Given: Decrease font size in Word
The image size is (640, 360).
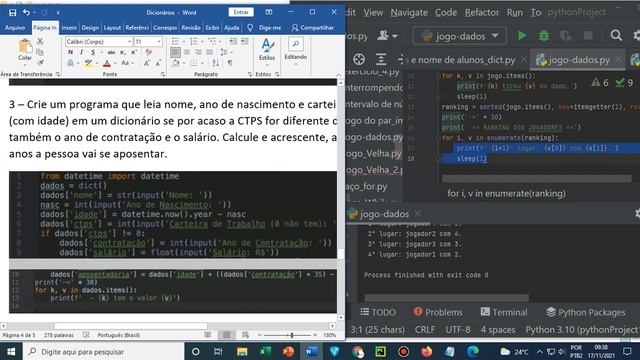Looking at the screenshot, I should tap(158, 63).
